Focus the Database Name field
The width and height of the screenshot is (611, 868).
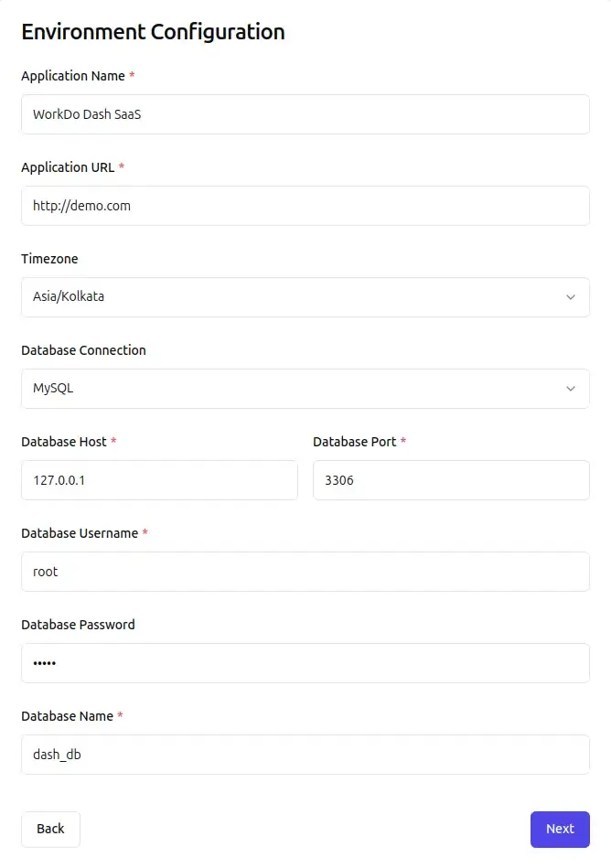305,755
